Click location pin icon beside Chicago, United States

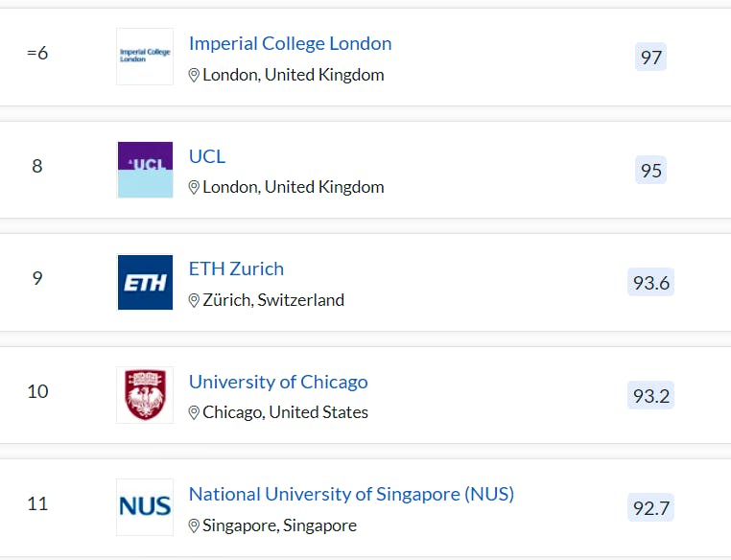[x=194, y=412]
